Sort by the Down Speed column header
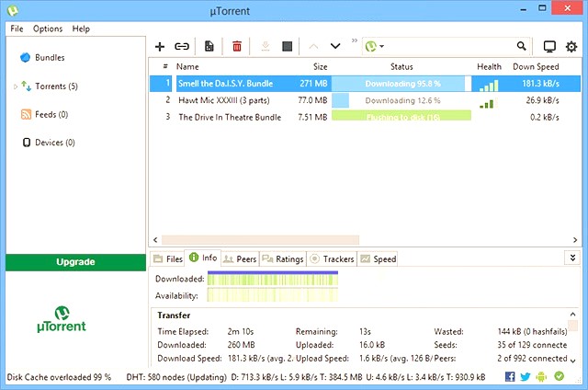 (x=536, y=67)
